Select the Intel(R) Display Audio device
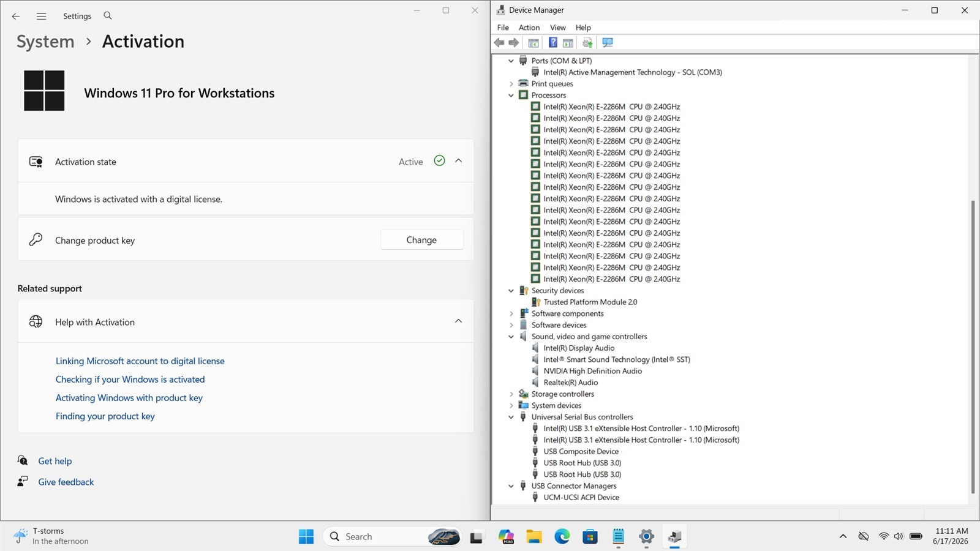Viewport: 980px width, 551px height. [579, 348]
